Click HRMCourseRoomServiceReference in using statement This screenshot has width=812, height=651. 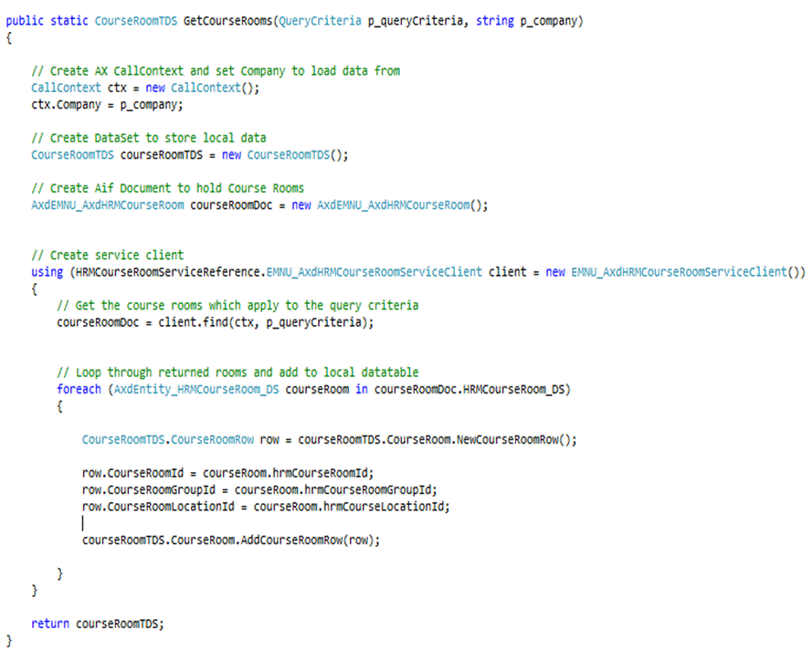168,272
